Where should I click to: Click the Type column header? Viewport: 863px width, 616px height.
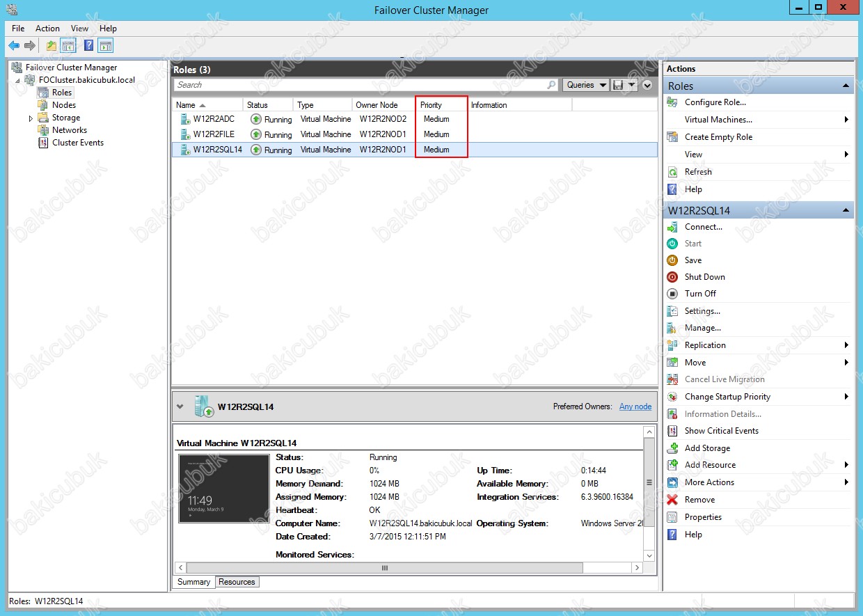[322, 105]
